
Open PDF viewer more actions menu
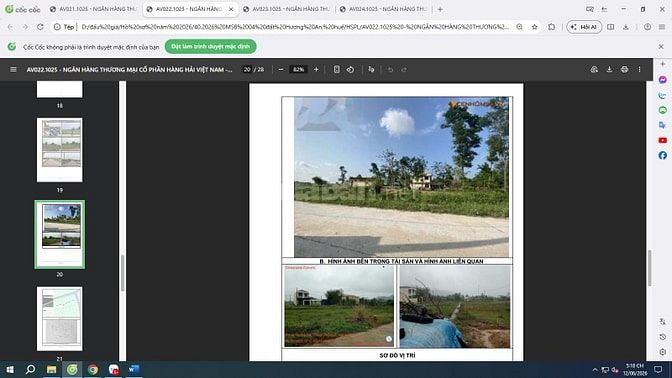(639, 69)
